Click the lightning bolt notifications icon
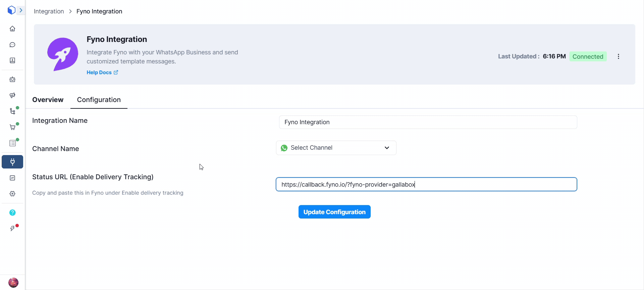Viewport: 644px width, 290px height. [12, 229]
